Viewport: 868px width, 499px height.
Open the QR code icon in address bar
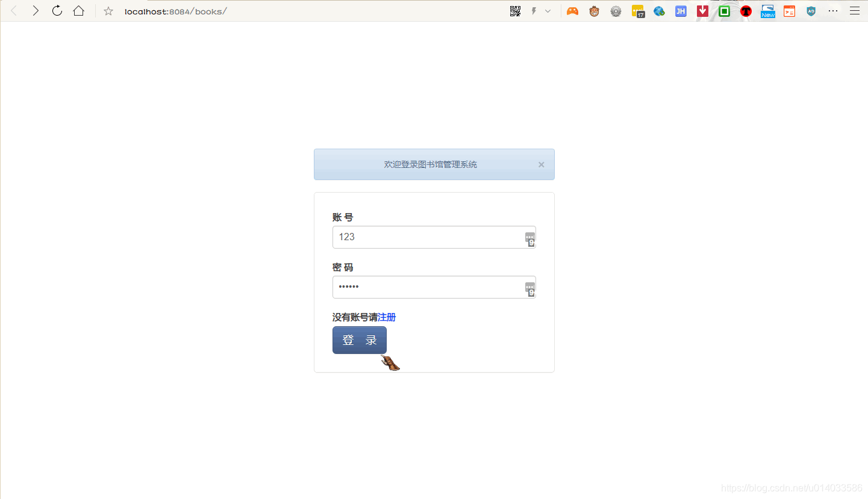(515, 11)
